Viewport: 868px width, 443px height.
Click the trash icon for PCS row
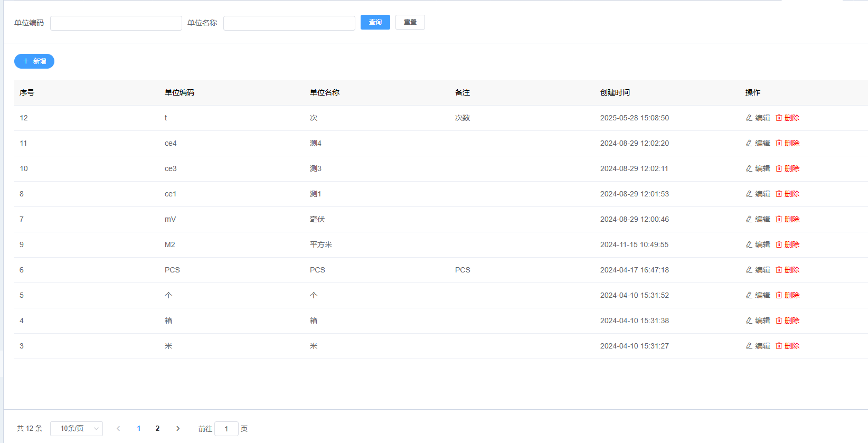click(x=779, y=270)
